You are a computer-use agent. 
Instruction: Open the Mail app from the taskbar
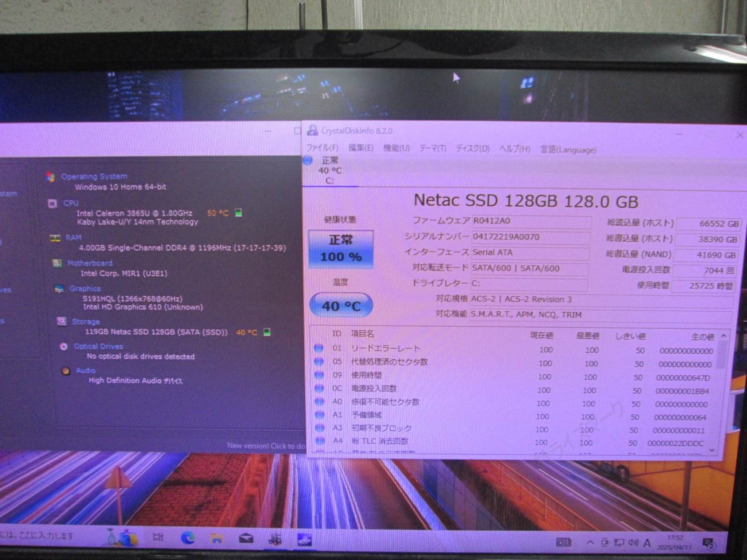click(x=246, y=539)
